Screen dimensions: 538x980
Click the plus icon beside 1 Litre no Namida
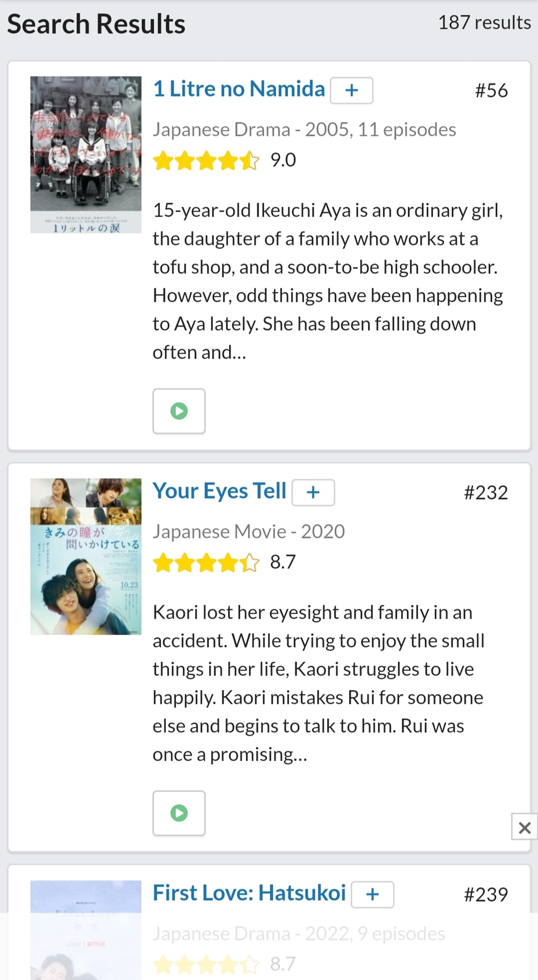point(351,90)
